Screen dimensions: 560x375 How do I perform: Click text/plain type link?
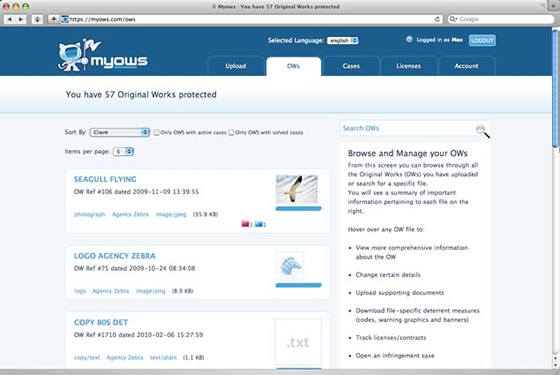pyautogui.click(x=163, y=358)
